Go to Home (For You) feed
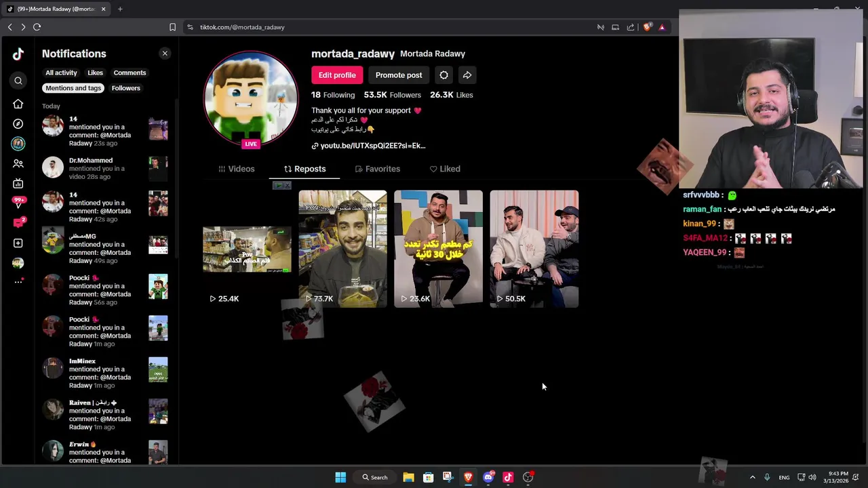The width and height of the screenshot is (868, 488). tap(18, 104)
